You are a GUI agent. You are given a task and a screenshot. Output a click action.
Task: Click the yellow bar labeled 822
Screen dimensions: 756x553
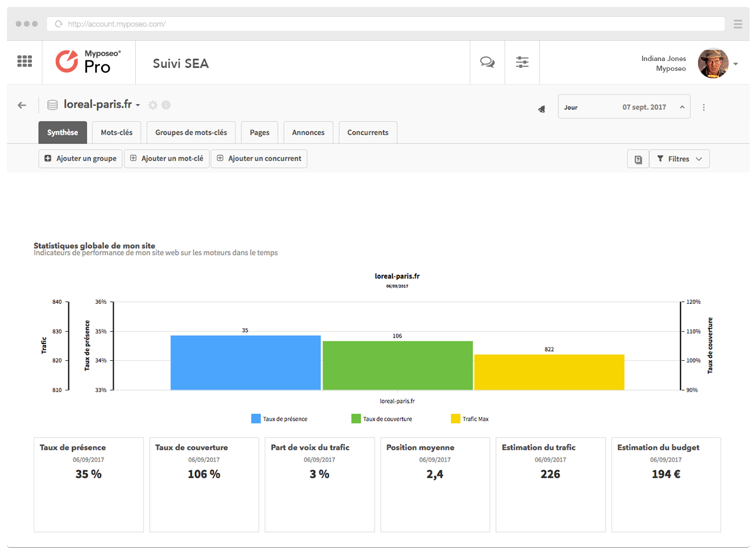(549, 372)
